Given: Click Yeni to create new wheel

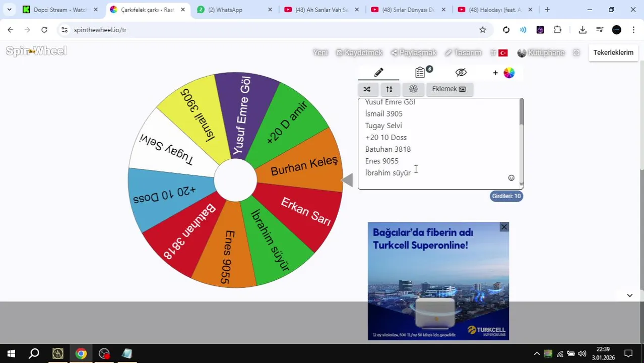Looking at the screenshot, I should [320, 53].
